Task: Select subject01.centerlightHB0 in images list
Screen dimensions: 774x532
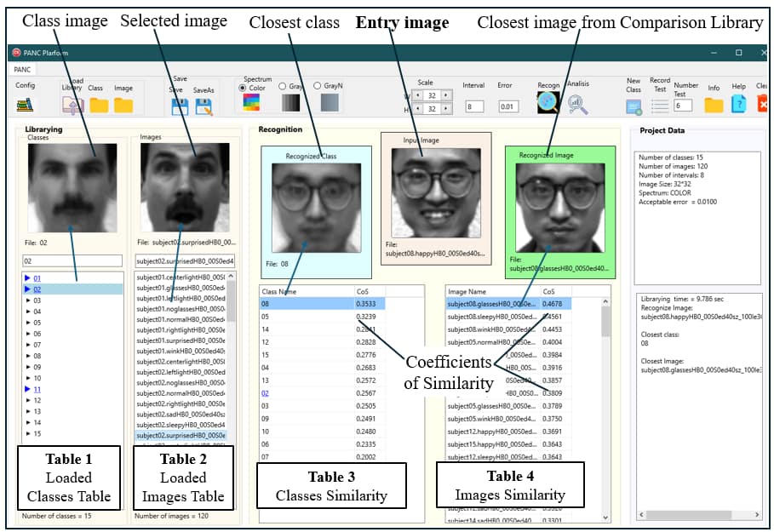Action: pyautogui.click(x=181, y=277)
